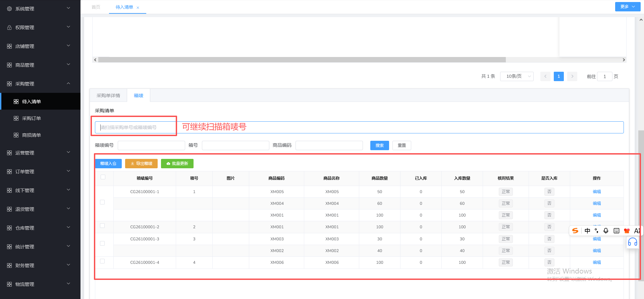The height and width of the screenshot is (299, 644).
Task: Open the 商损清单 submenu item
Action: point(40,135)
